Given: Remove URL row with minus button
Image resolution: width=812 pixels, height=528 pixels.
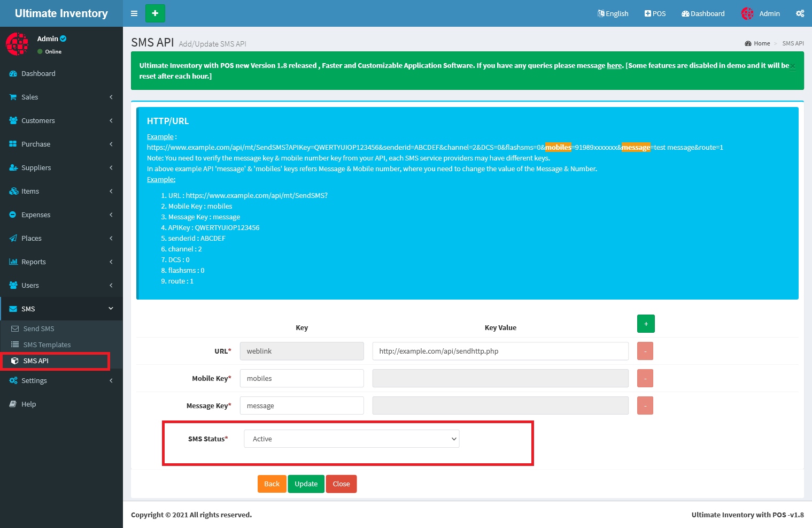Looking at the screenshot, I should [x=645, y=351].
